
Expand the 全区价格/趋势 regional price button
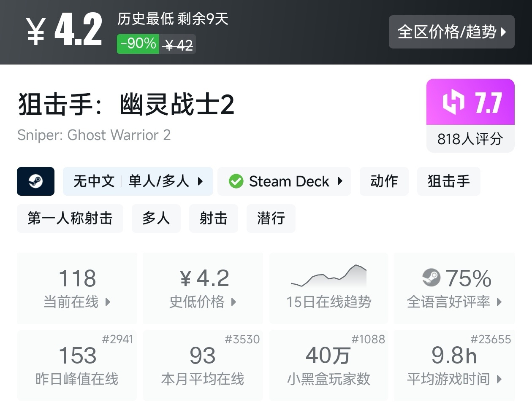(x=451, y=32)
